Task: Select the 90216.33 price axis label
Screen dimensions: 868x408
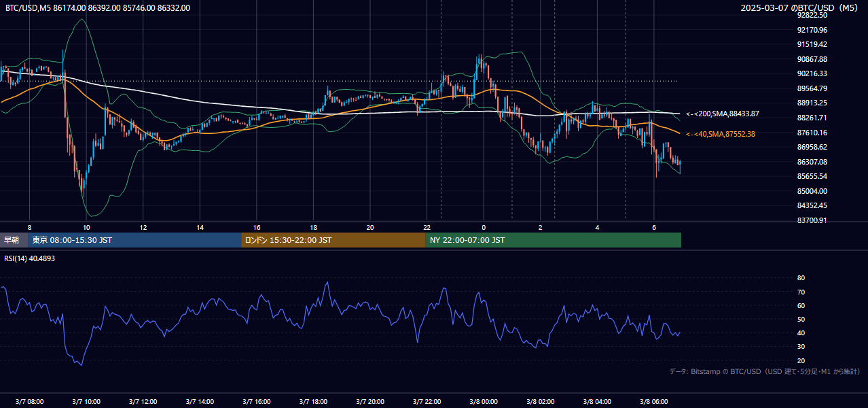Action: (x=812, y=73)
